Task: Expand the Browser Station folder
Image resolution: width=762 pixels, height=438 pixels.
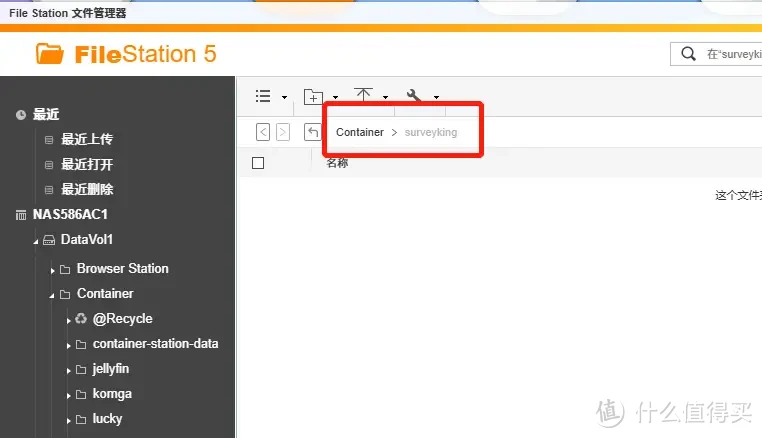Action: [52, 270]
